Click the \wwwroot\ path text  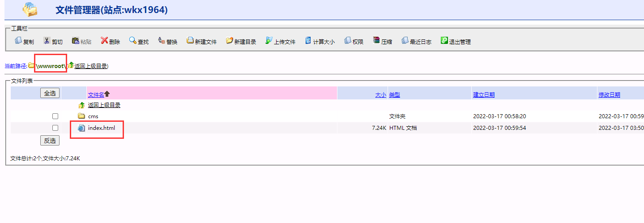click(x=51, y=66)
